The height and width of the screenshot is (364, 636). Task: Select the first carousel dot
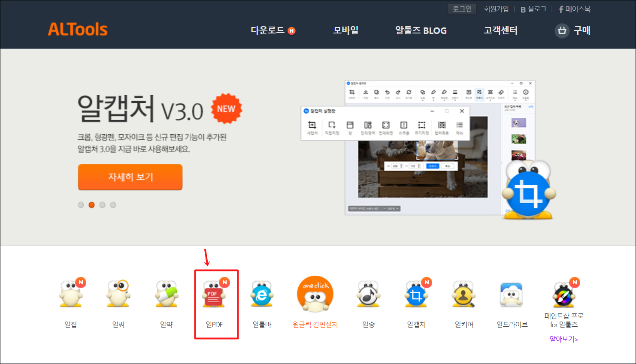[x=81, y=205]
